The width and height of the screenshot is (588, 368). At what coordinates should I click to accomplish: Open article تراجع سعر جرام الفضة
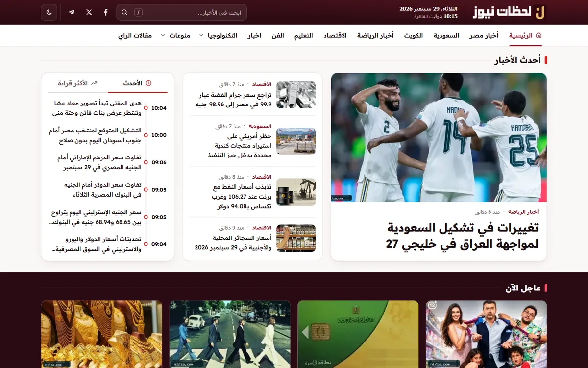[x=233, y=100]
